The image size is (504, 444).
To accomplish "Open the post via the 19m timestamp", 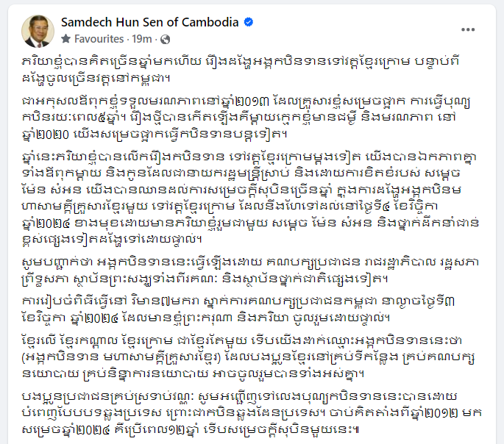I will [x=144, y=38].
